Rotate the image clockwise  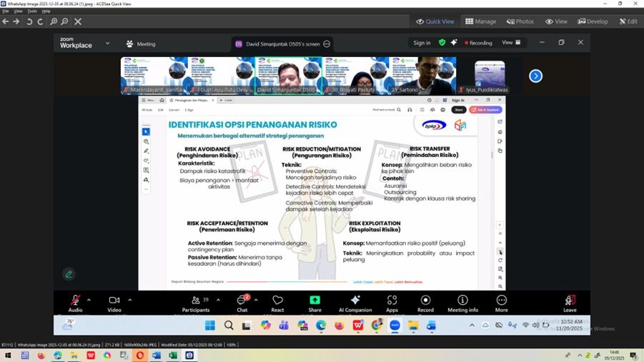40,21
